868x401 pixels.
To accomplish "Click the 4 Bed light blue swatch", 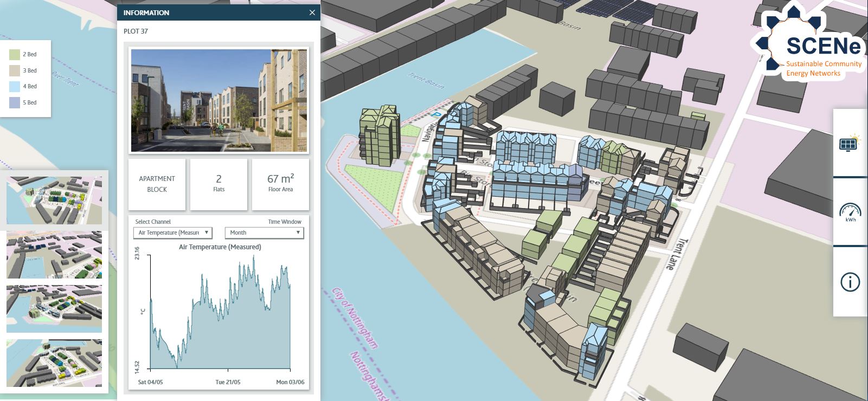I will click(14, 86).
